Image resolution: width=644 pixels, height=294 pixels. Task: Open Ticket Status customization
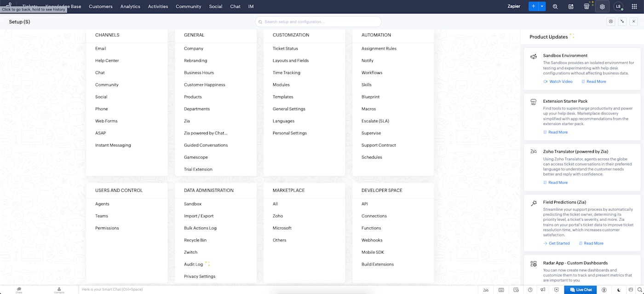tap(285, 48)
